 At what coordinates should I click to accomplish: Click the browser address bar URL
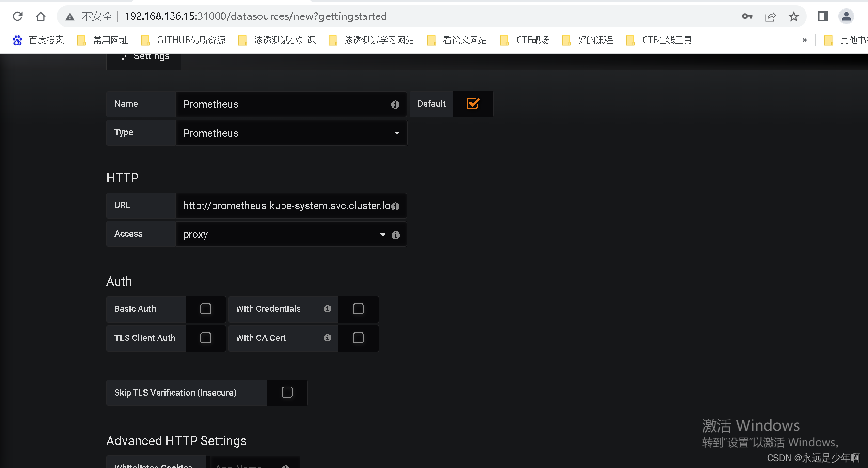[255, 16]
